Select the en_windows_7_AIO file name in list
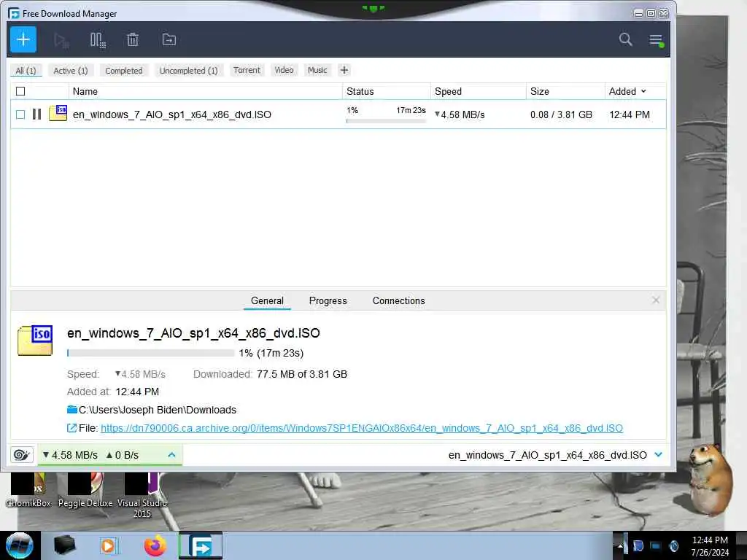The image size is (747, 560). tap(172, 114)
